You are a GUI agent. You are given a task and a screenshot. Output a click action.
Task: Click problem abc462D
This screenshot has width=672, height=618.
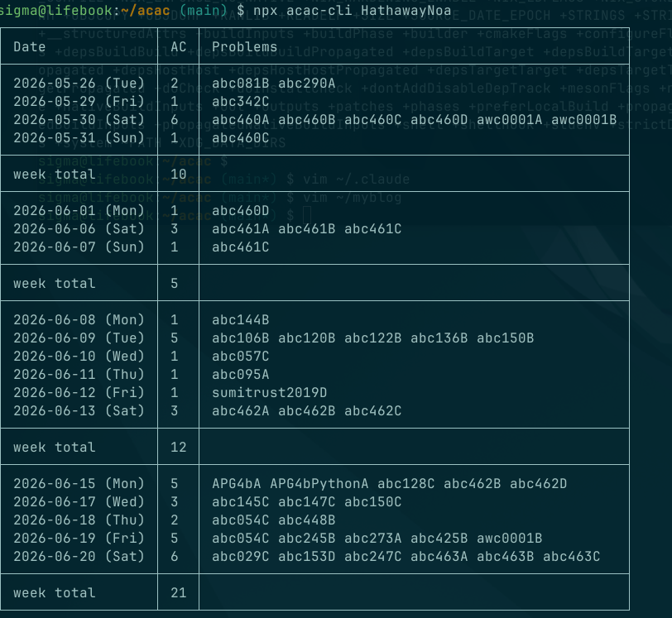538,484
